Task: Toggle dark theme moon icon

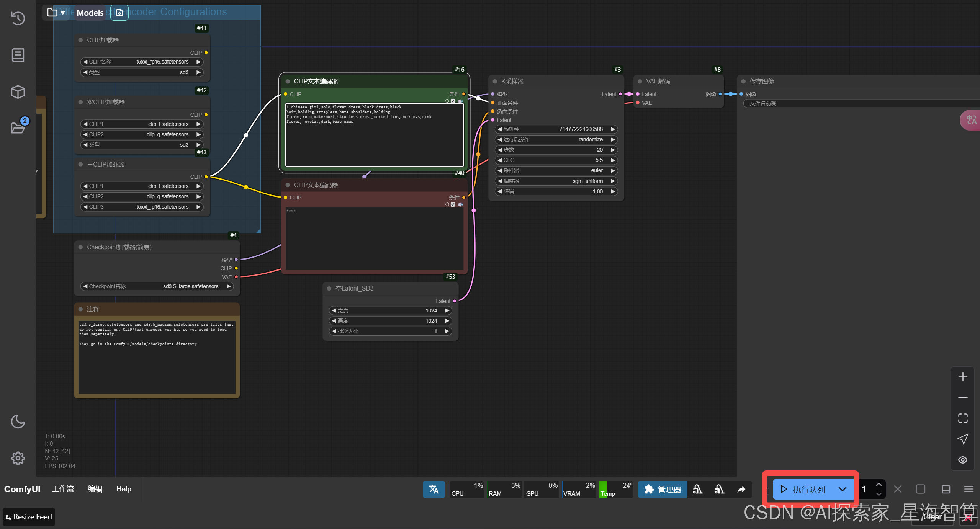Action: click(x=18, y=421)
